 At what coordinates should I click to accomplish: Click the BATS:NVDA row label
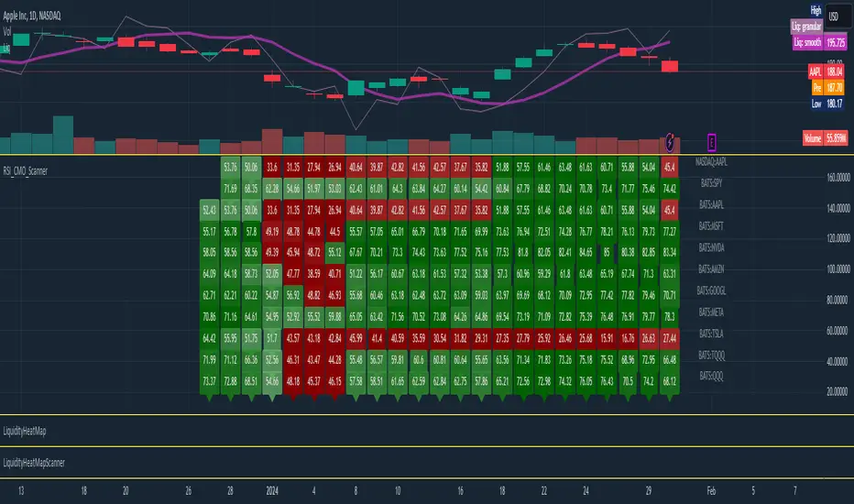(x=711, y=247)
